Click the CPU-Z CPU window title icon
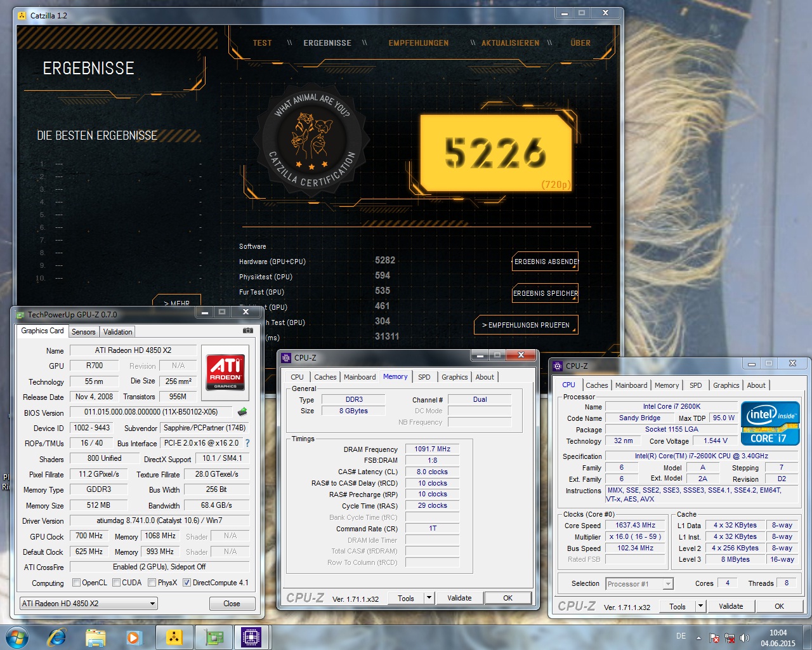Image resolution: width=812 pixels, height=650 pixels. pos(558,366)
